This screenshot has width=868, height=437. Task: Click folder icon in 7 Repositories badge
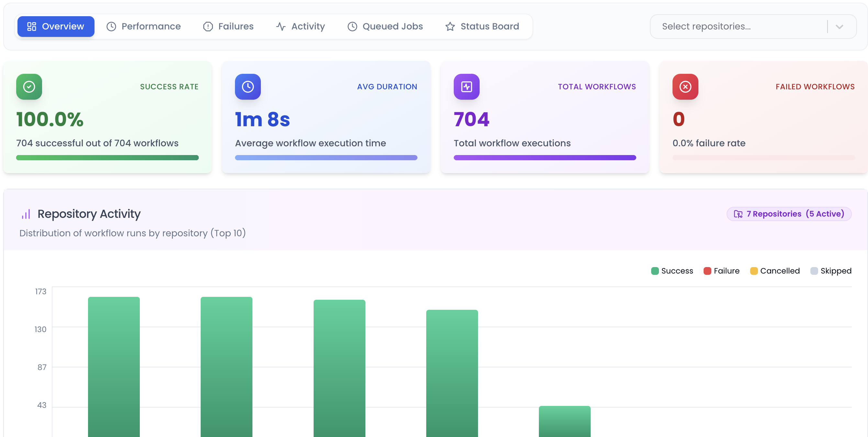pyautogui.click(x=738, y=214)
